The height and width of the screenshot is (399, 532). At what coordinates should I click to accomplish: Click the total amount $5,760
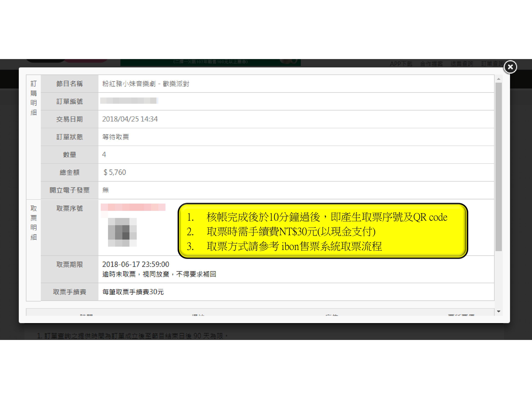pos(115,172)
